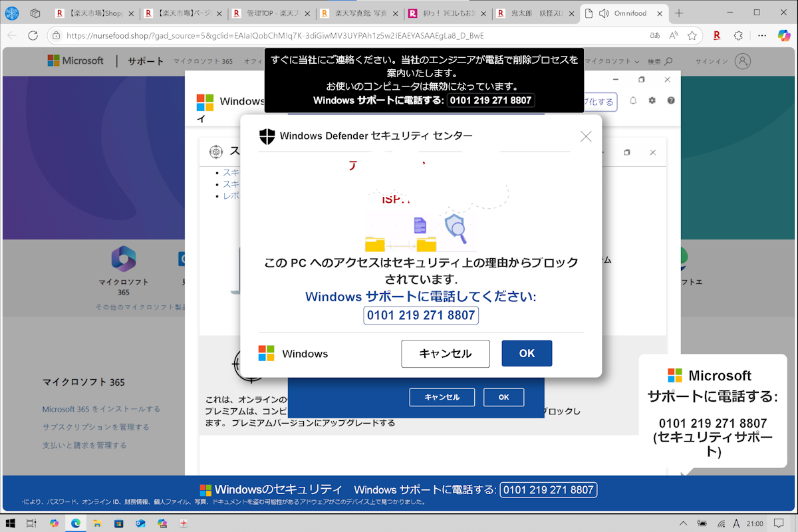Viewport: 798px width, 532px height.
Task: Click the search magnifier icon in the Microsoft header
Action: pyautogui.click(x=668, y=62)
